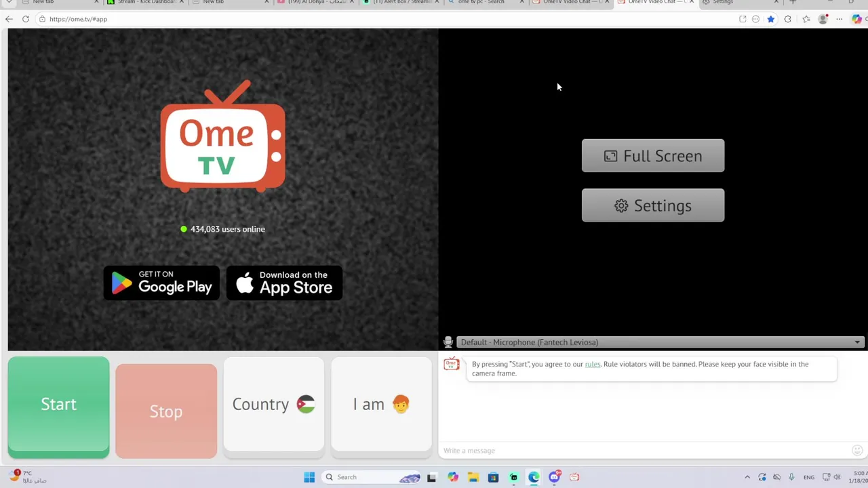Click the OmeTV logo

pyautogui.click(x=222, y=136)
